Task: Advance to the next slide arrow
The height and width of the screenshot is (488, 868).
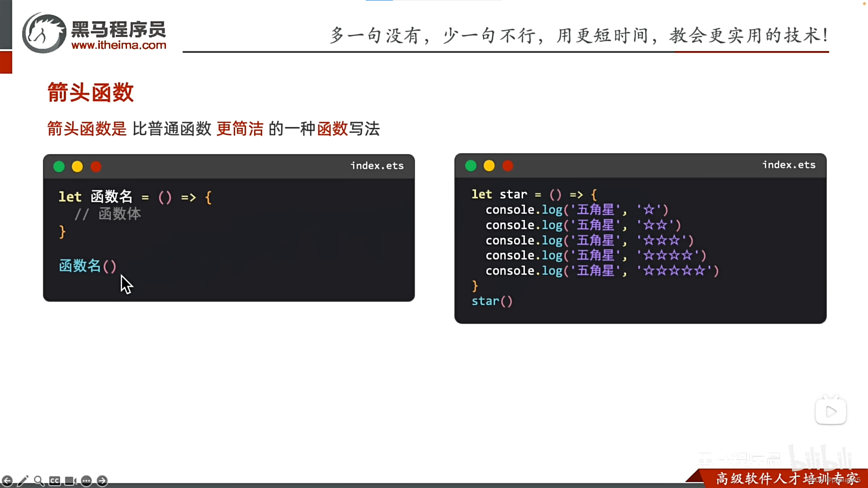Action: (102, 481)
